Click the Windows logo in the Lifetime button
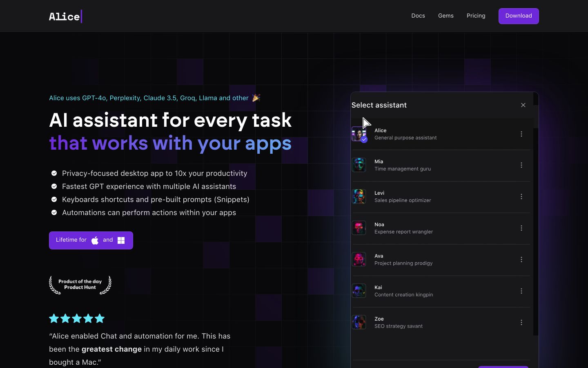The image size is (588, 368). (x=121, y=240)
